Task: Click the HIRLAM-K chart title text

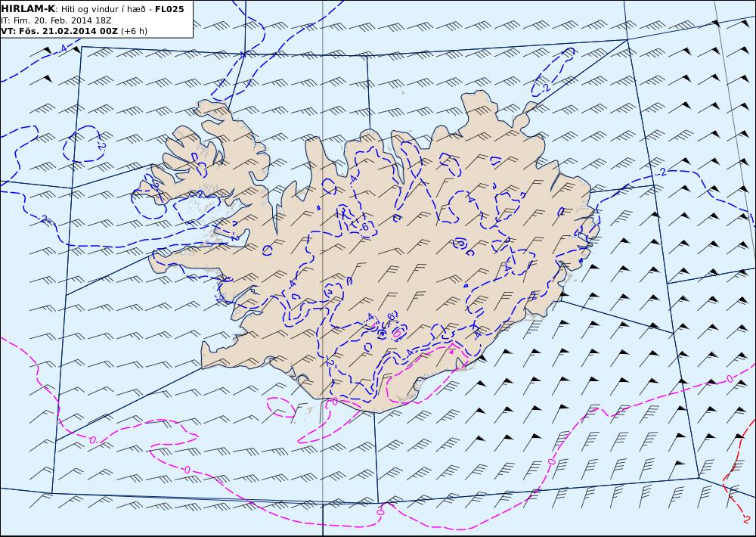Action: pos(29,9)
